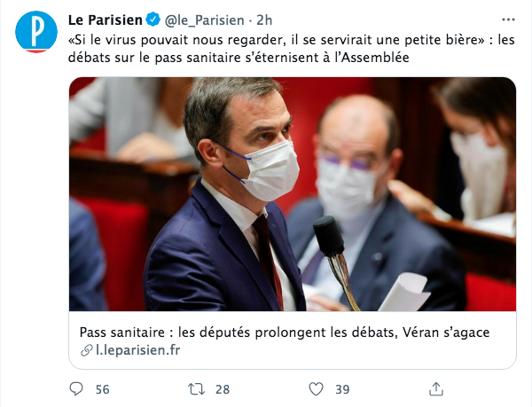Screen dimensions: 532x407
Task: Click the tweet text about the virus quote
Action: 292,49
